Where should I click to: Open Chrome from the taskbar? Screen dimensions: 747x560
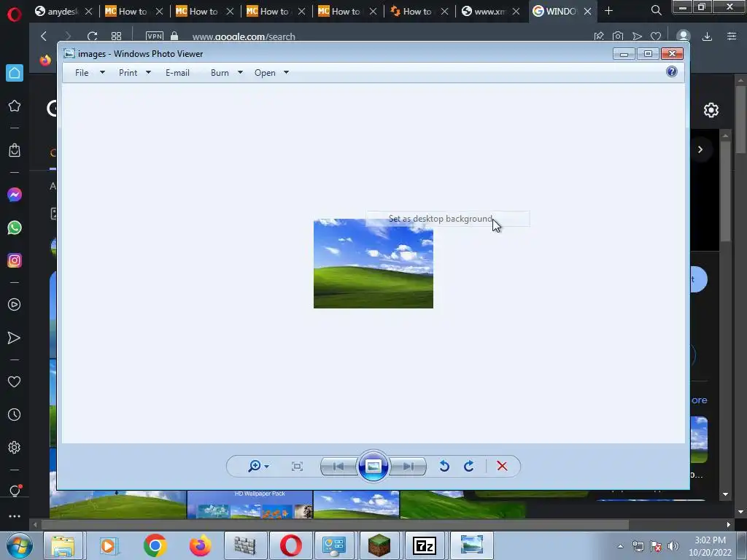(155, 545)
